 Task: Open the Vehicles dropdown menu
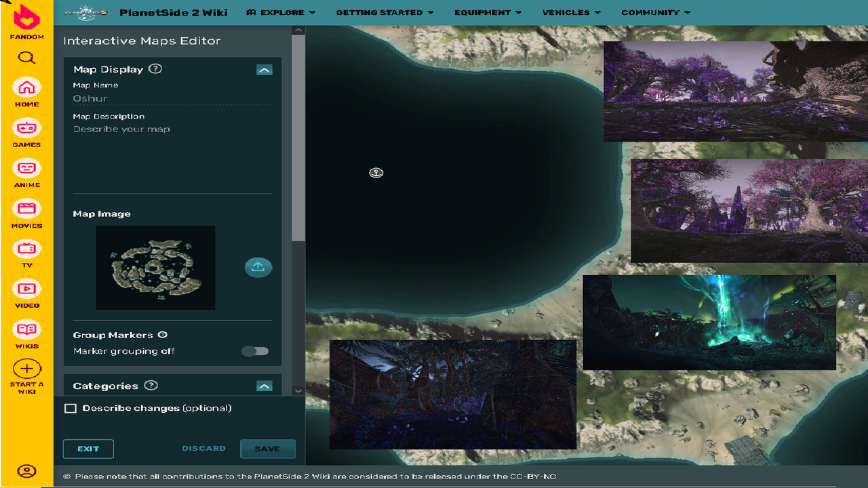pos(572,12)
